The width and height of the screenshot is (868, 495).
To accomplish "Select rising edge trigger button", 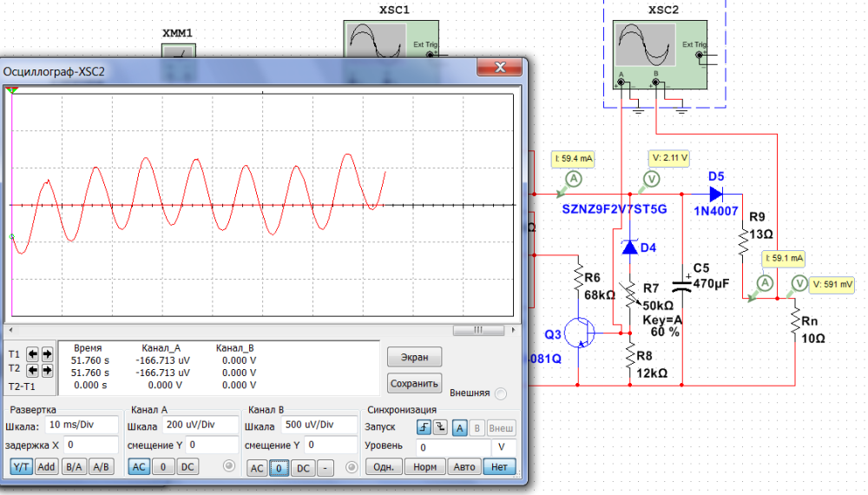I will coord(424,426).
